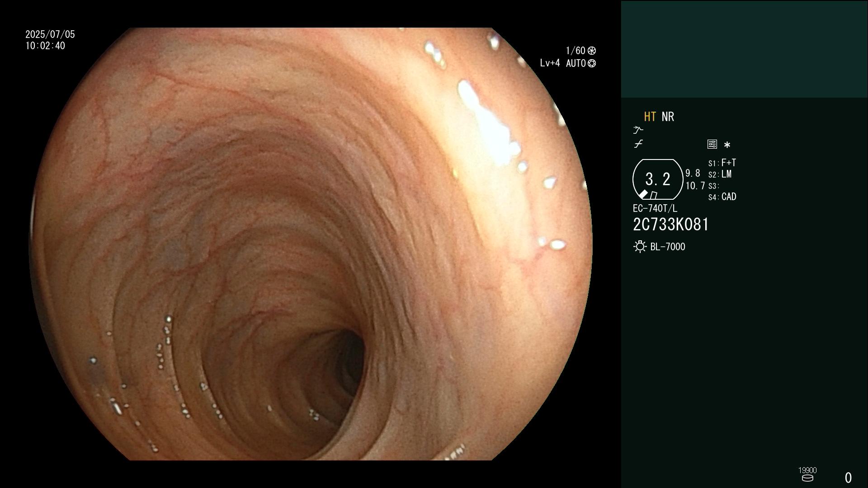Viewport: 868px width, 488px height.
Task: Click the asterisk indicator next to sliders icon
Action: click(x=727, y=145)
